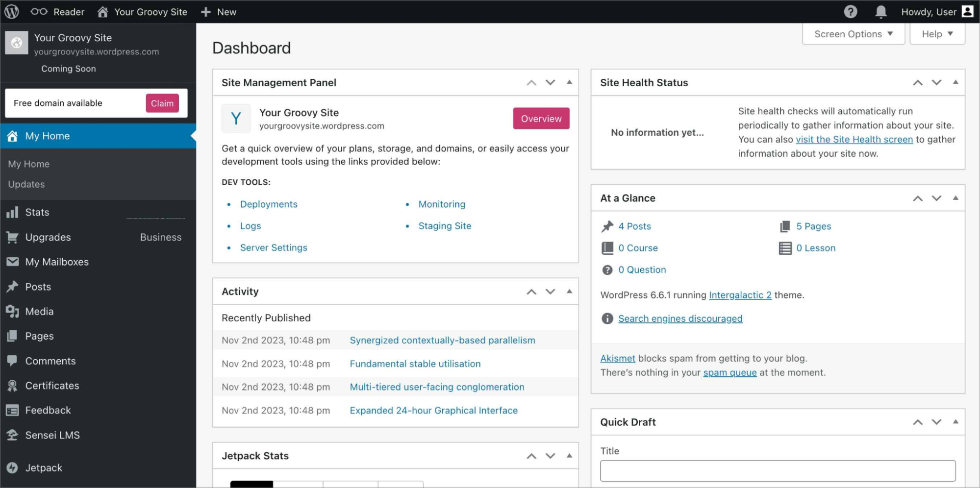
Task: Click the Feedback form icon
Action: (x=12, y=410)
